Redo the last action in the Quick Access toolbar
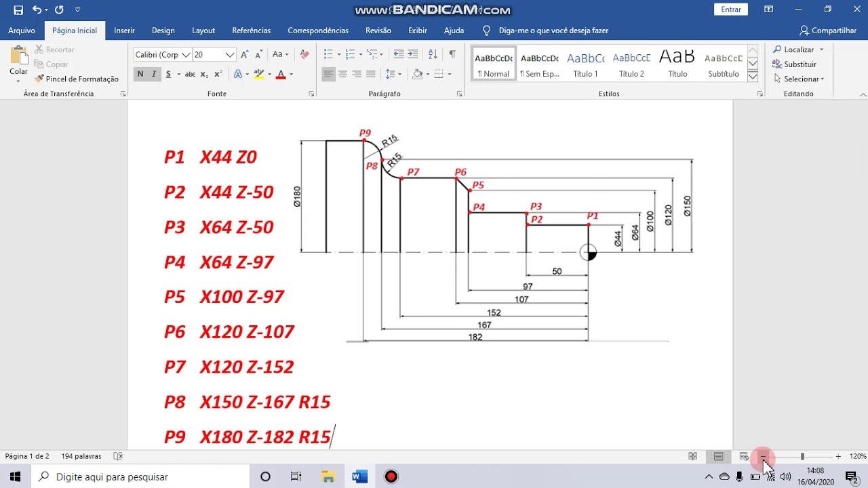The height and width of the screenshot is (488, 868). 59,10
